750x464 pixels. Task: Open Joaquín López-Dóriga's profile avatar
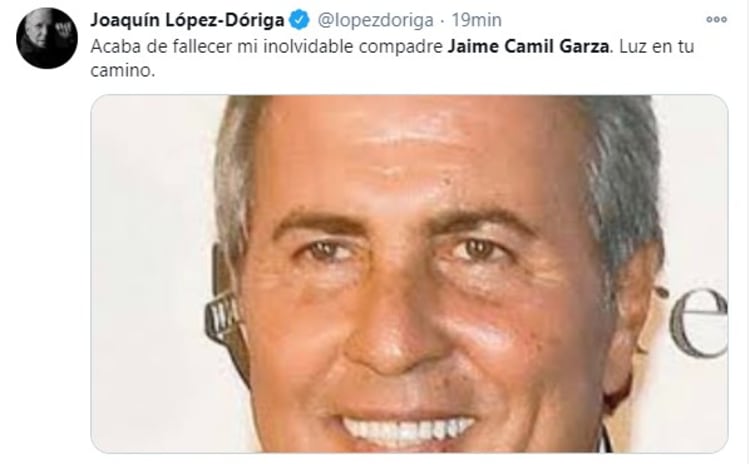(46, 38)
